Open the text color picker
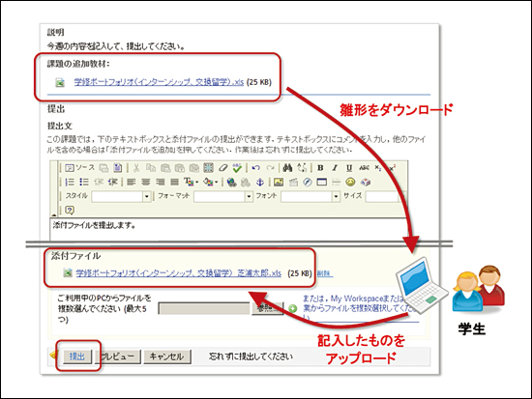 [x=191, y=182]
